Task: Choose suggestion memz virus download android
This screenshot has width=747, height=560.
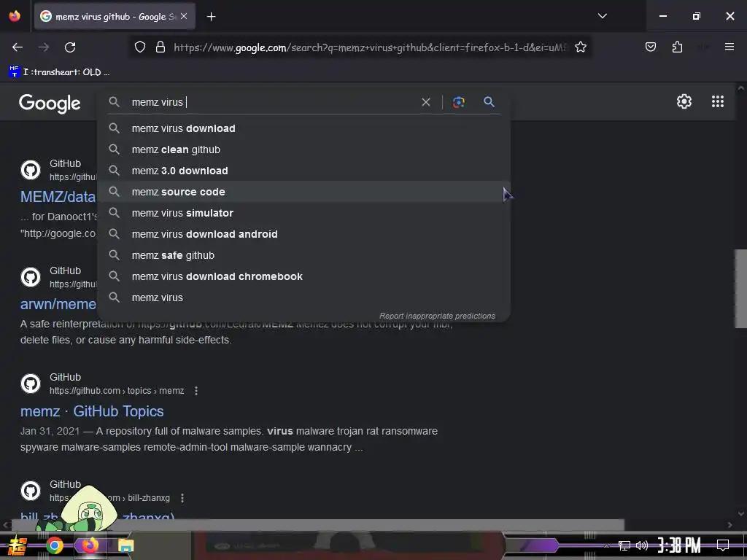Action: coord(303,234)
